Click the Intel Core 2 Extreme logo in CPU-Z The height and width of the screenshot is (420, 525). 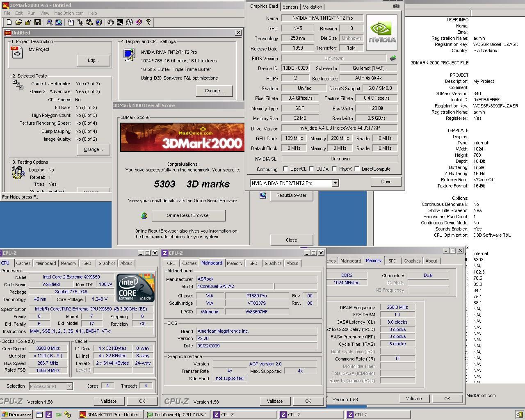click(136, 288)
